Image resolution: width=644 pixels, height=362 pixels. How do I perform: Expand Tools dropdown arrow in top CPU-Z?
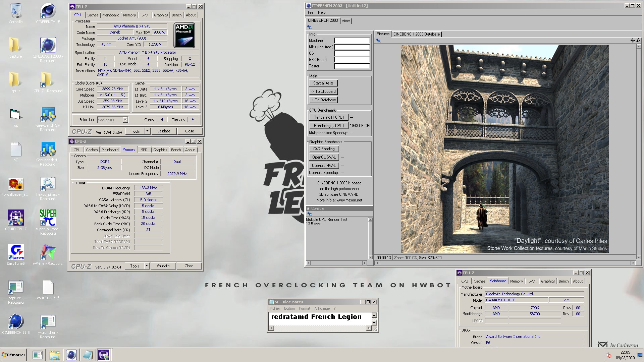tap(147, 131)
